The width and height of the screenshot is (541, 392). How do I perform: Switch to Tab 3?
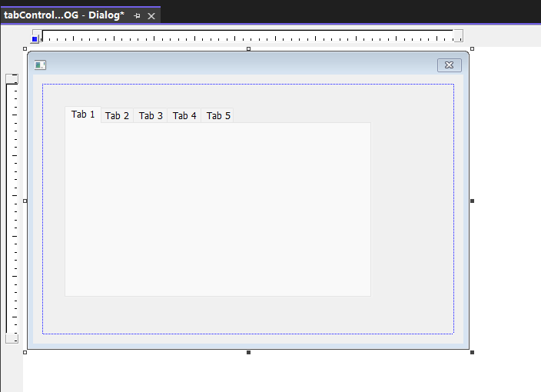151,116
